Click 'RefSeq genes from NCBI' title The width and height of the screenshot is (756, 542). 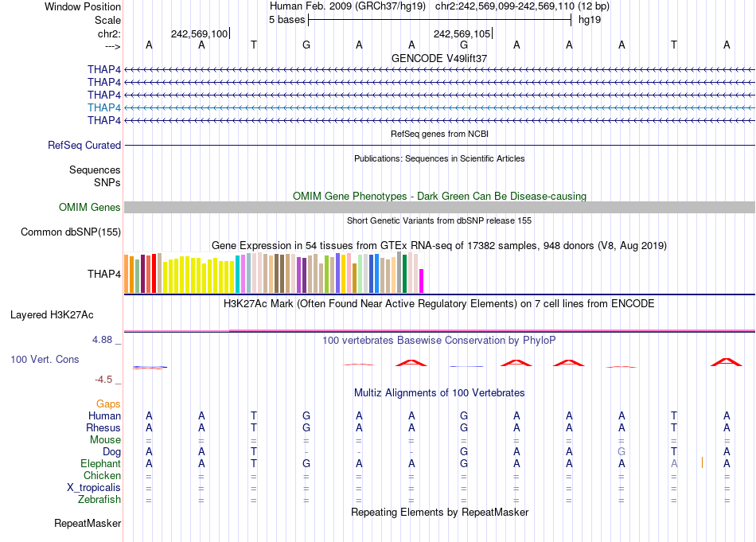click(440, 134)
